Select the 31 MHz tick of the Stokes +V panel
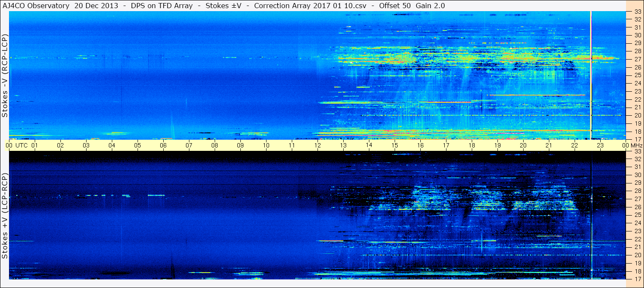The width and height of the screenshot is (644, 288). pos(637,167)
